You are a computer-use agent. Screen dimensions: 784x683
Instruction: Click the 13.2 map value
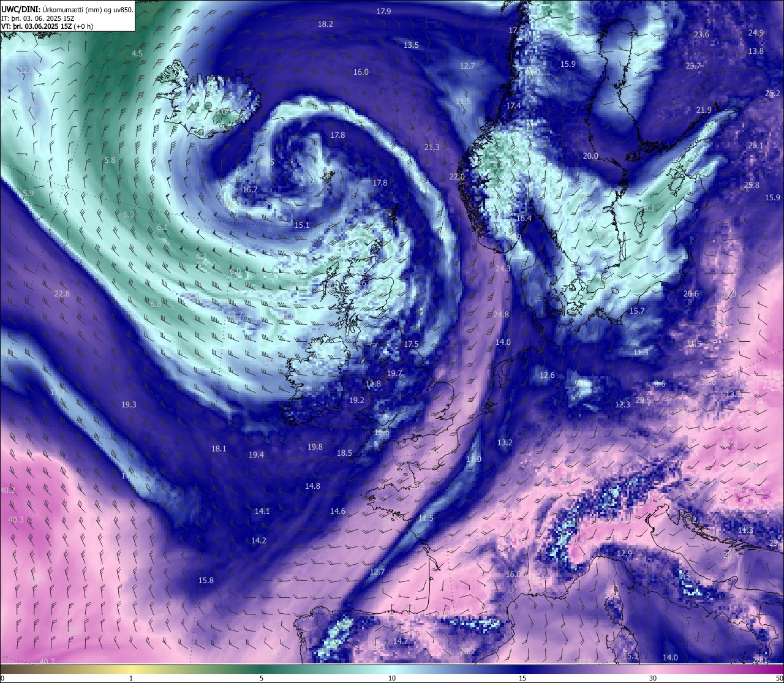click(505, 443)
